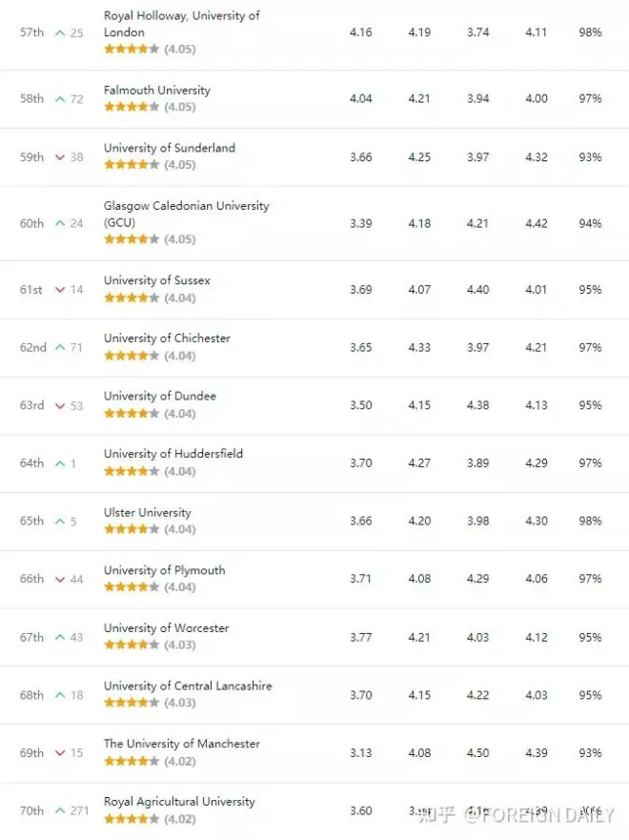This screenshot has width=629, height=840.
Task: Click the red down arrow next to 66th
Action: [60, 580]
